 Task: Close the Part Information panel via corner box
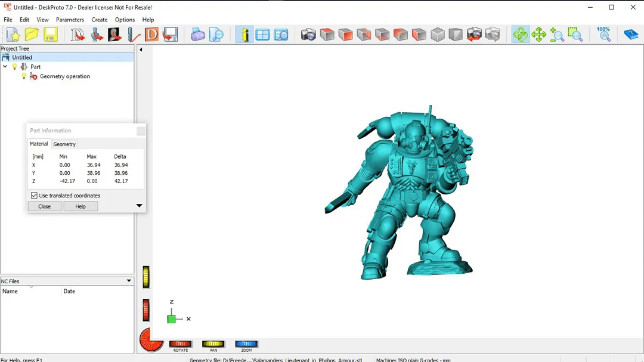(x=141, y=131)
